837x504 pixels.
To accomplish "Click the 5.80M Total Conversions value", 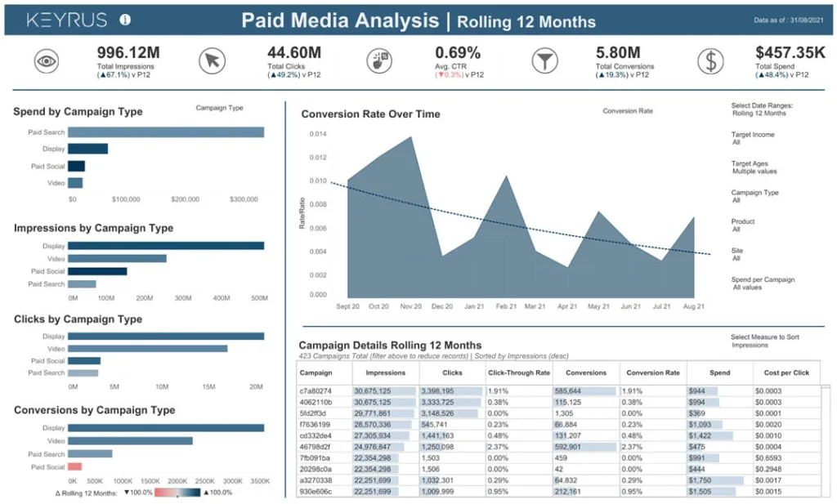I will 618,53.
